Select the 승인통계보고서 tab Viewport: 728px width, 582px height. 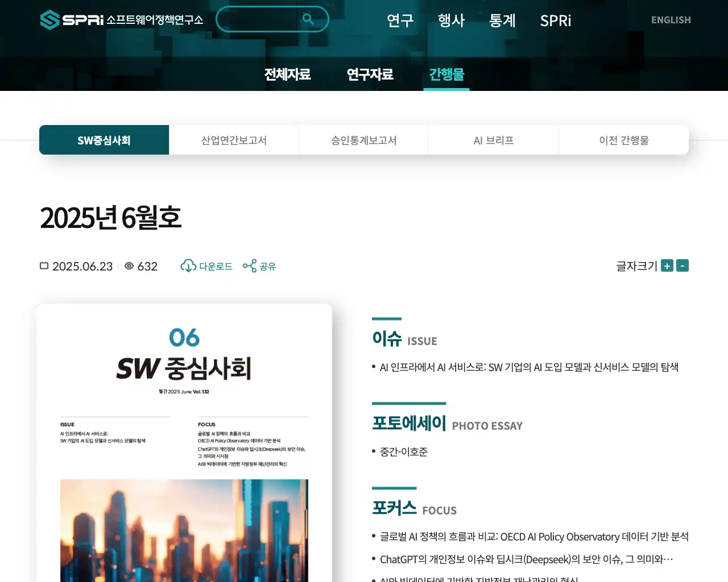[364, 140]
